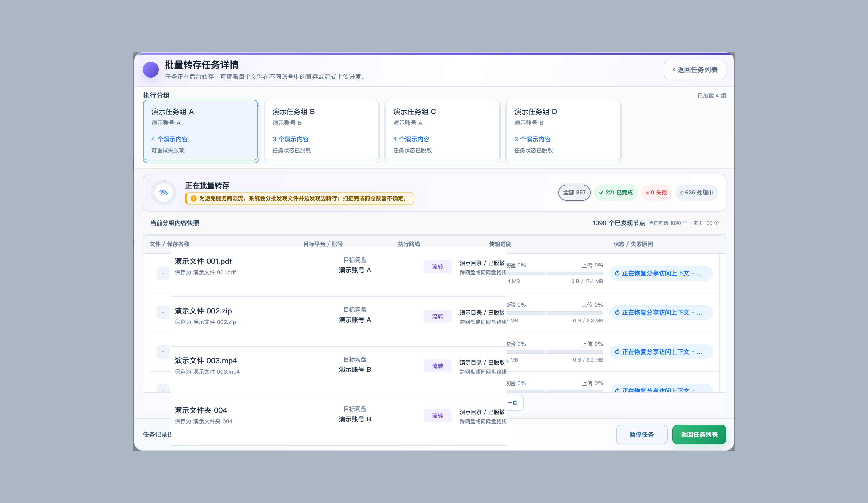Click the upload progress bar above 0 B / 17.4 MB

575,273
